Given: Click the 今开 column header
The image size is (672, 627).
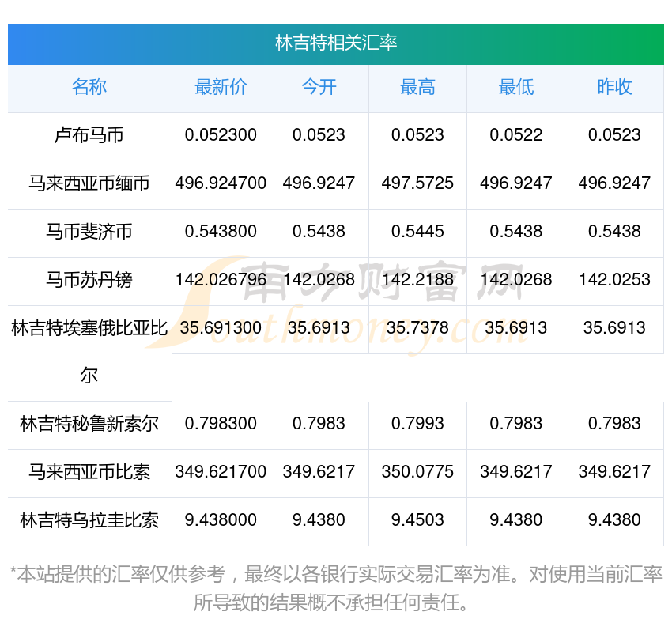Looking at the screenshot, I should [x=319, y=87].
